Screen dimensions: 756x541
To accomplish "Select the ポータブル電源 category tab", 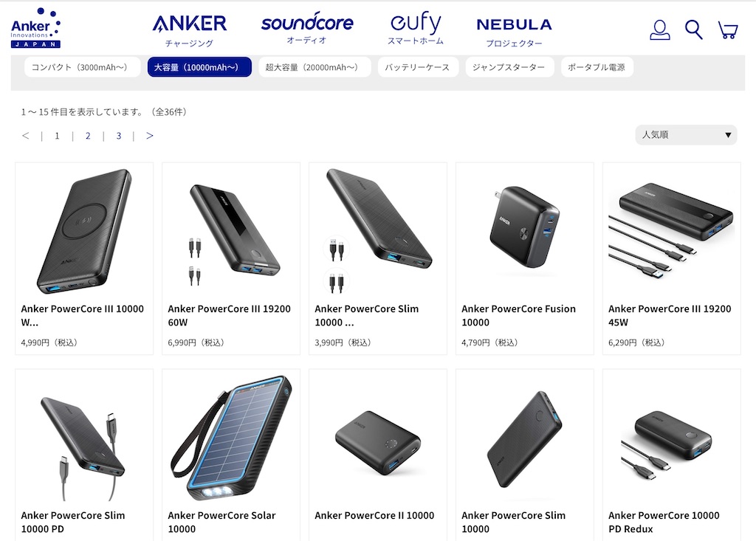I will click(597, 67).
